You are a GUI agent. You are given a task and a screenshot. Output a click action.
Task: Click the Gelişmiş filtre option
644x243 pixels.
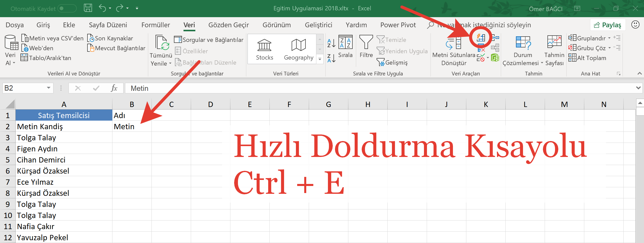pyautogui.click(x=392, y=62)
